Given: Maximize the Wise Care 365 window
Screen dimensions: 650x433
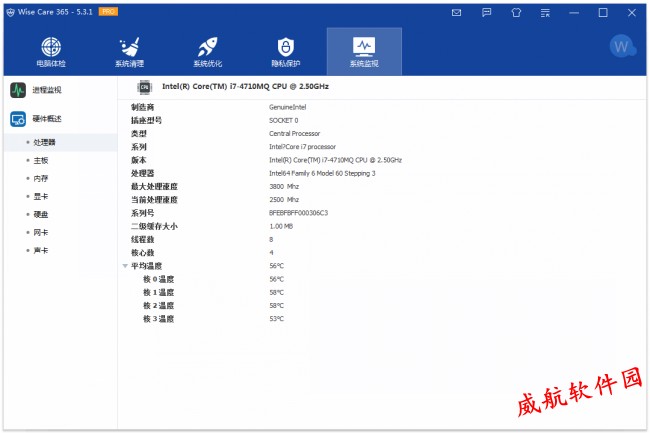Looking at the screenshot, I should (x=603, y=13).
